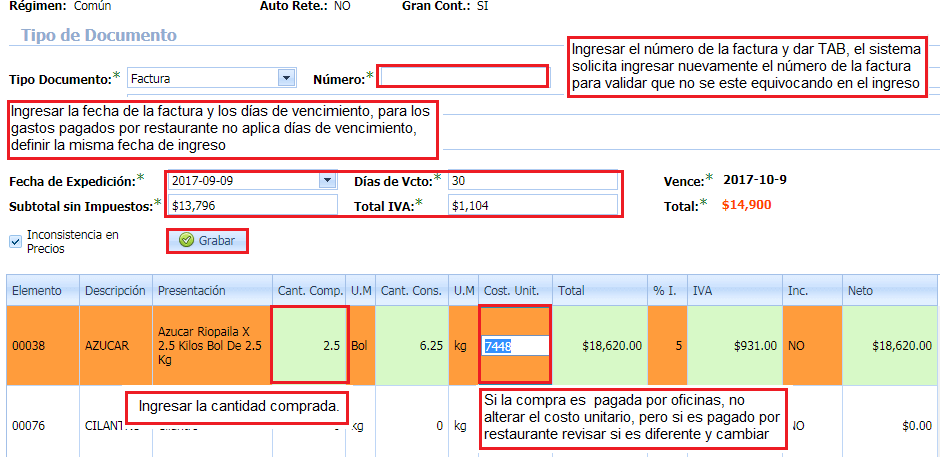Click the Cant. Comp. column header
The width and height of the screenshot is (940, 457).
310,291
